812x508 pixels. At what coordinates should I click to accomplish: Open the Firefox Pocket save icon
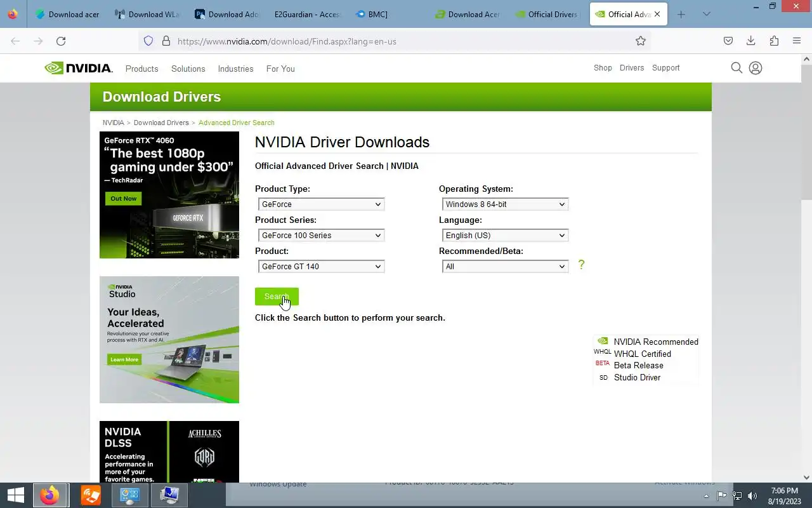coord(728,41)
